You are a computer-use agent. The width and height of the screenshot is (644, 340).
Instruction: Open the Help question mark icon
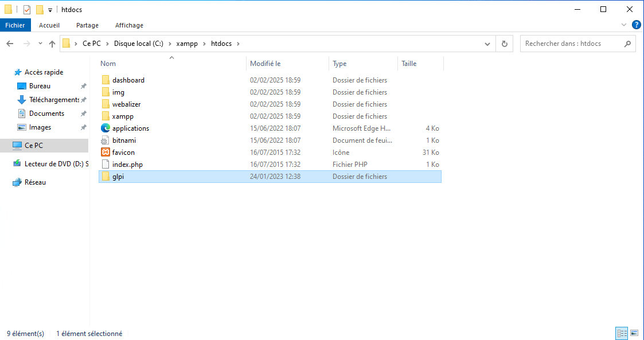tap(636, 25)
